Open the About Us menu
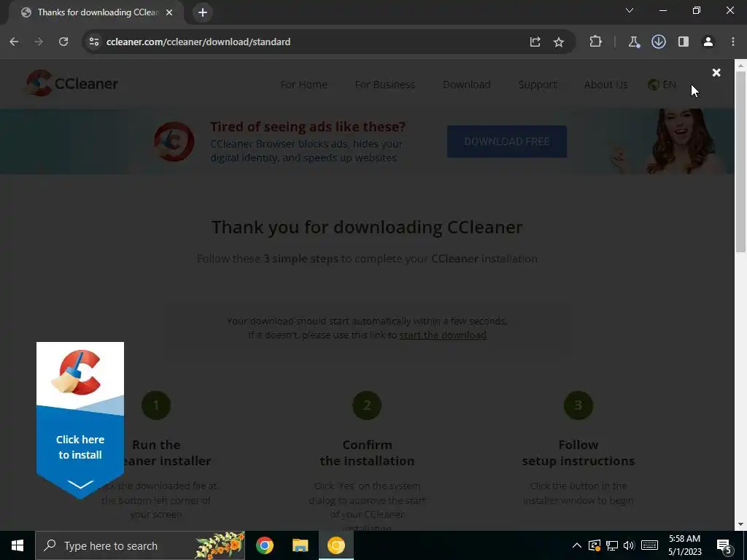The width and height of the screenshot is (747, 560). (x=605, y=85)
